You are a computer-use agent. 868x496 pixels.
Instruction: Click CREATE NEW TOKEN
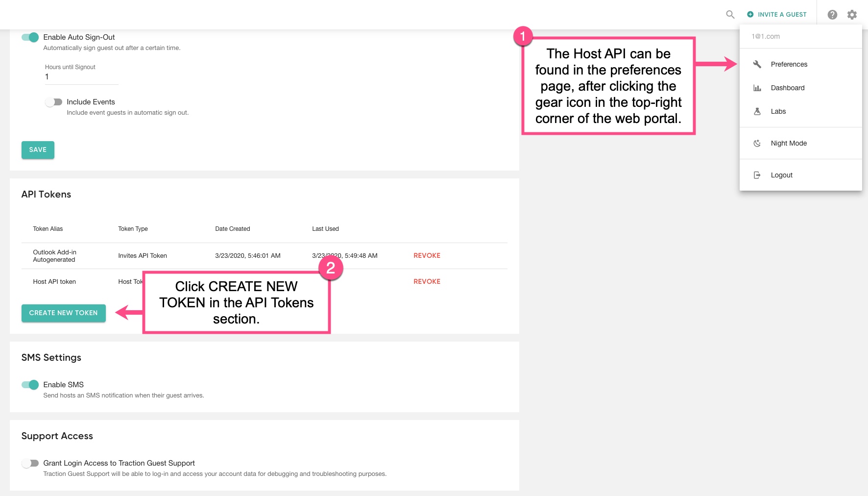[x=63, y=313]
